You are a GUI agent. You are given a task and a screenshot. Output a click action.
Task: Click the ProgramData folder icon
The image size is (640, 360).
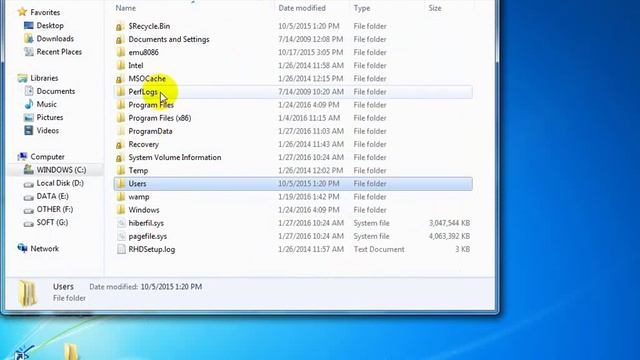[120, 131]
